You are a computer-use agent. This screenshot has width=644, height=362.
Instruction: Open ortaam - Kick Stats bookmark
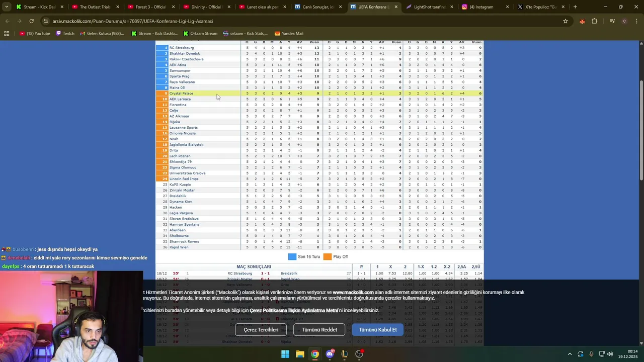click(245, 34)
